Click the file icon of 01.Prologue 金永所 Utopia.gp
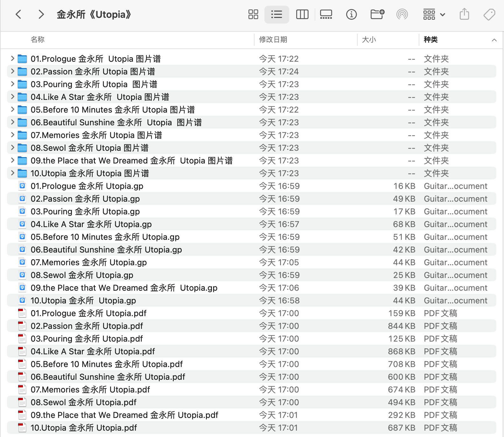The image size is (504, 437). point(22,186)
